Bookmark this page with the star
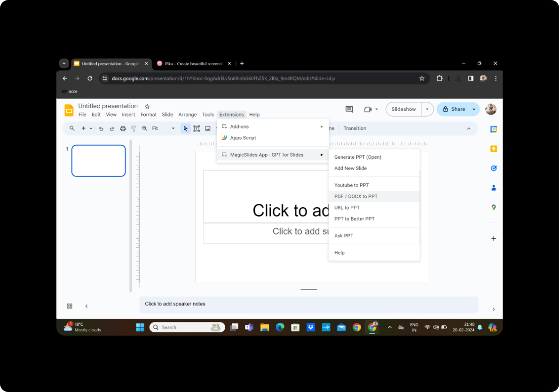 click(422, 78)
